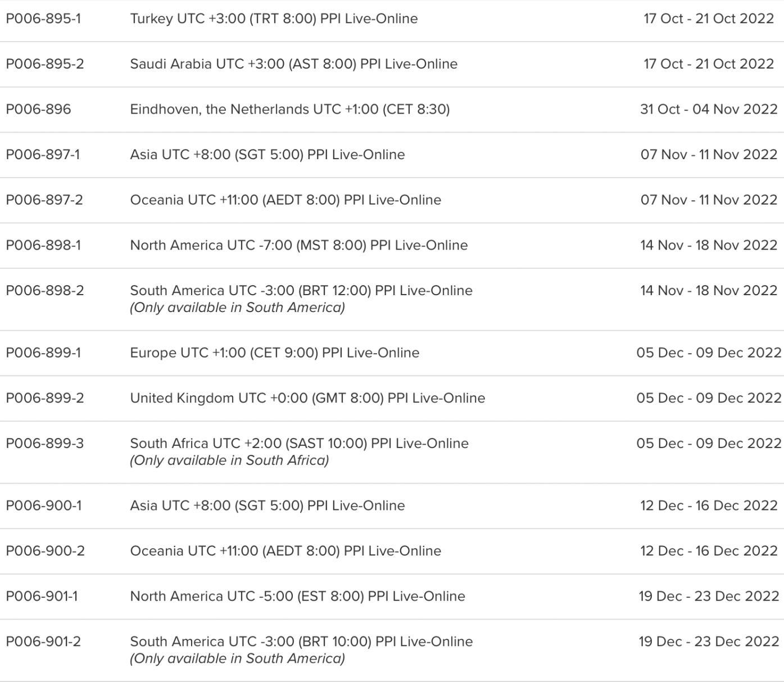
Task: Click the 31 Oct - 04 Nov 2022 date
Action: pyautogui.click(x=708, y=109)
